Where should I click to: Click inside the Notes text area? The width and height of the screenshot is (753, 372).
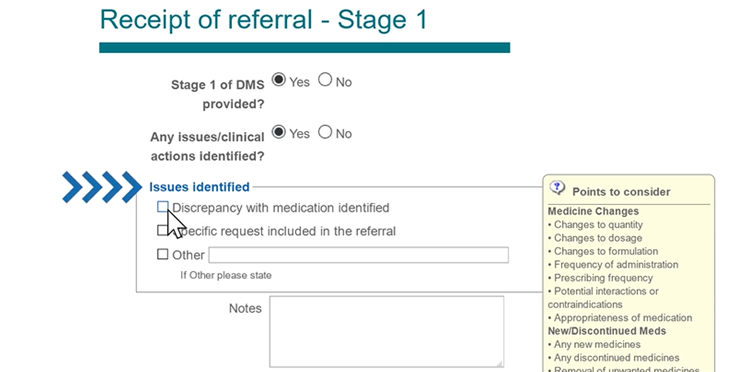point(387,332)
